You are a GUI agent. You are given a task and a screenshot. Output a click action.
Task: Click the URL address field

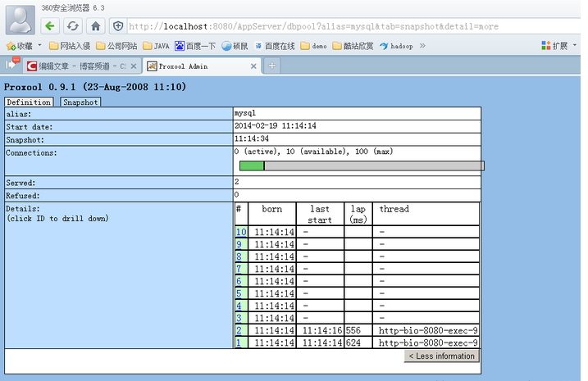click(x=344, y=26)
